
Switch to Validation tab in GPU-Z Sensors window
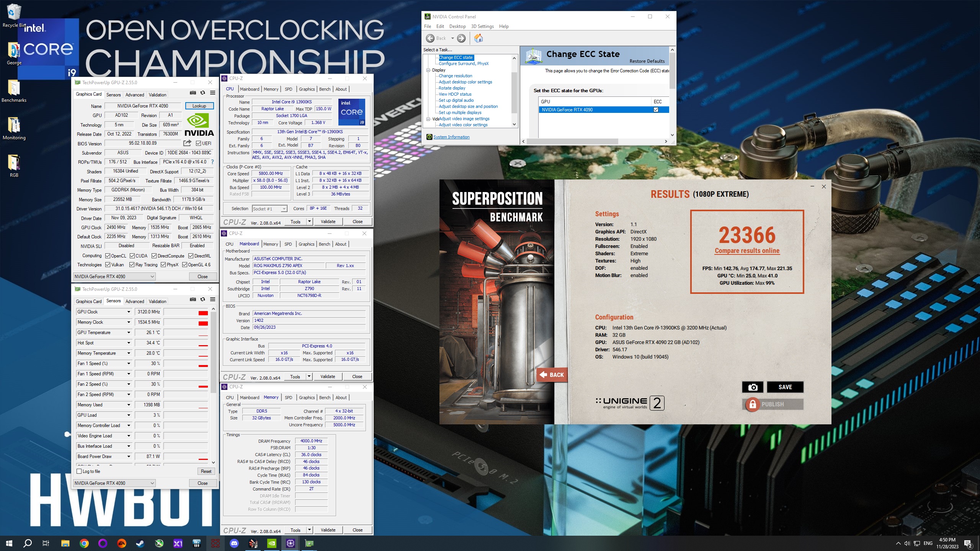(x=157, y=302)
